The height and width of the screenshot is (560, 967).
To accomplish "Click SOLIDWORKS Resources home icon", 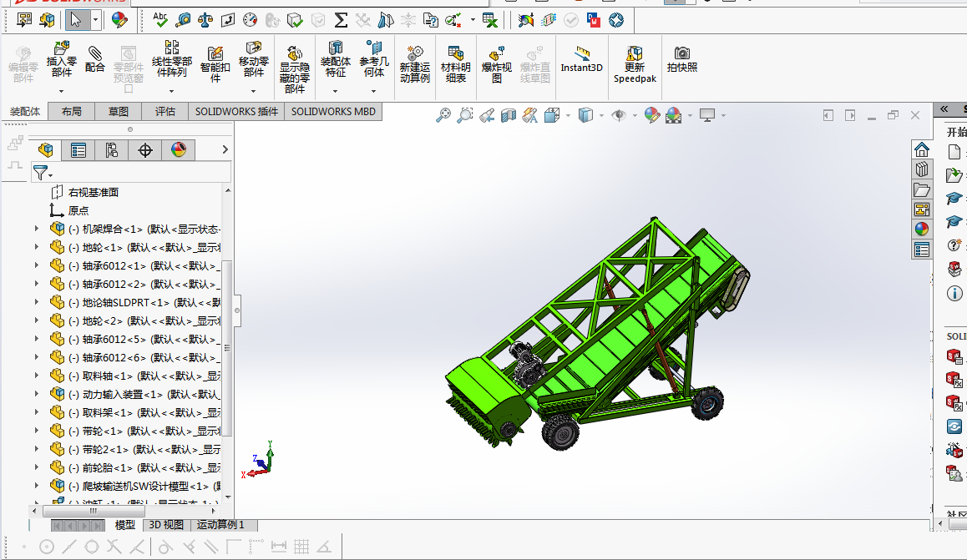I will point(921,149).
